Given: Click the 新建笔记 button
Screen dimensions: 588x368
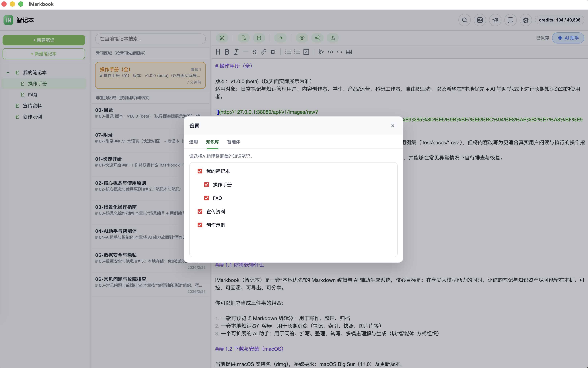Looking at the screenshot, I should pos(44,40).
